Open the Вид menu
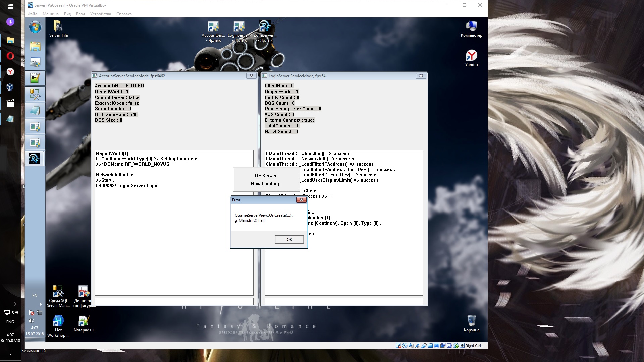Image resolution: width=644 pixels, height=362 pixels. [x=67, y=14]
